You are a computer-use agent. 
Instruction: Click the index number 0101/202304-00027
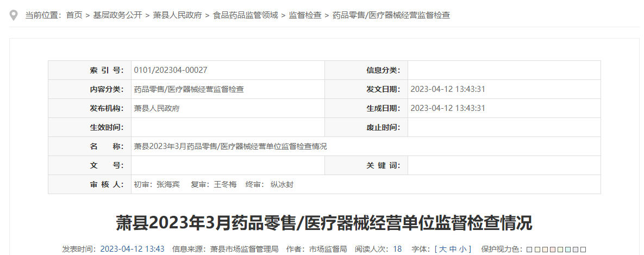(x=170, y=70)
